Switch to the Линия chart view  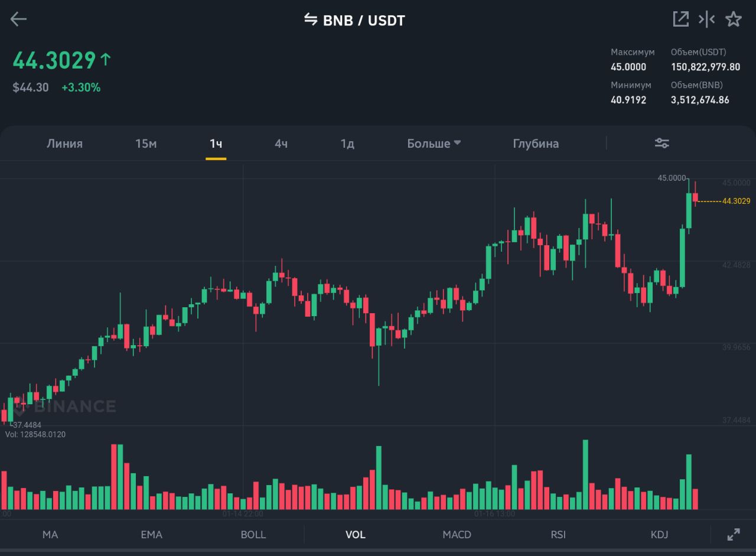64,144
